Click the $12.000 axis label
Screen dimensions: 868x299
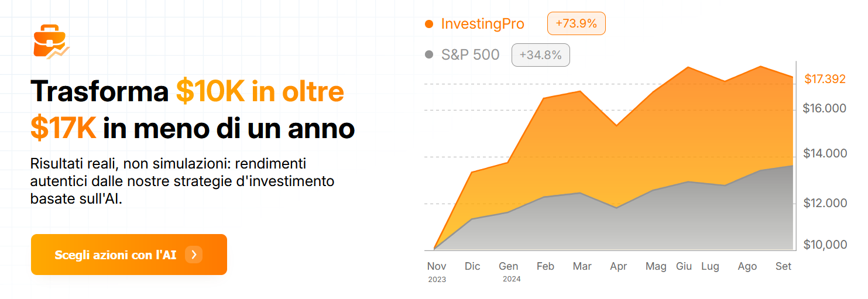[825, 203]
